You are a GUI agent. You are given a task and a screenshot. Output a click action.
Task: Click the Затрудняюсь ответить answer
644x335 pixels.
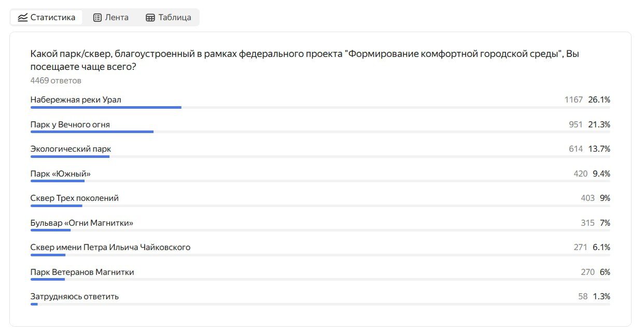pos(75,296)
